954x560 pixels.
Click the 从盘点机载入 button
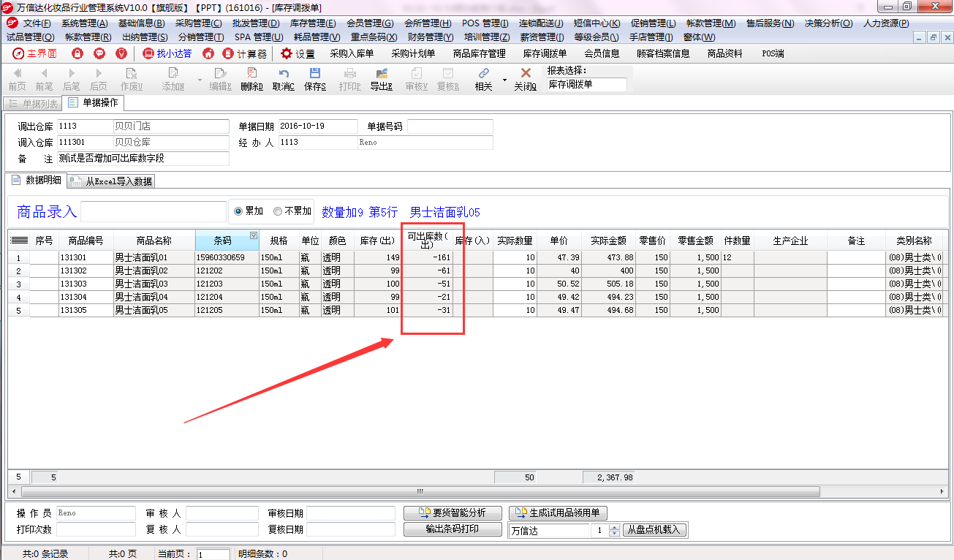pyautogui.click(x=655, y=530)
